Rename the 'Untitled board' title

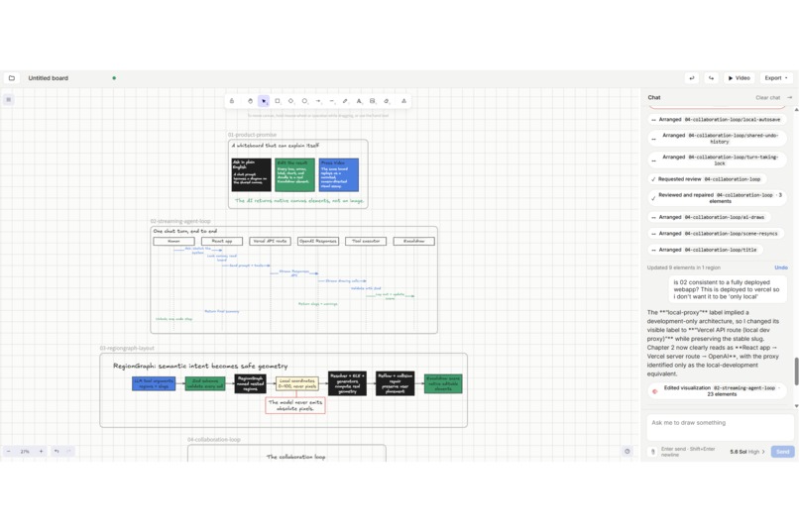49,78
